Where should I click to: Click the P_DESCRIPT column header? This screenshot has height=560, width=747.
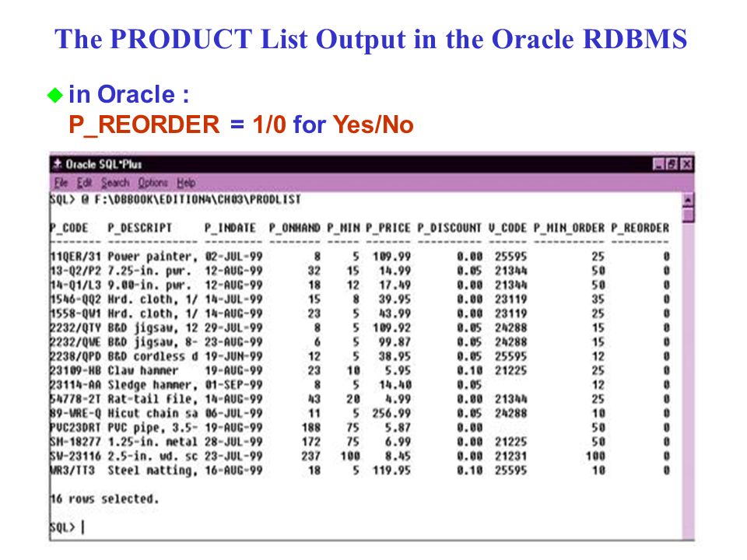(139, 228)
